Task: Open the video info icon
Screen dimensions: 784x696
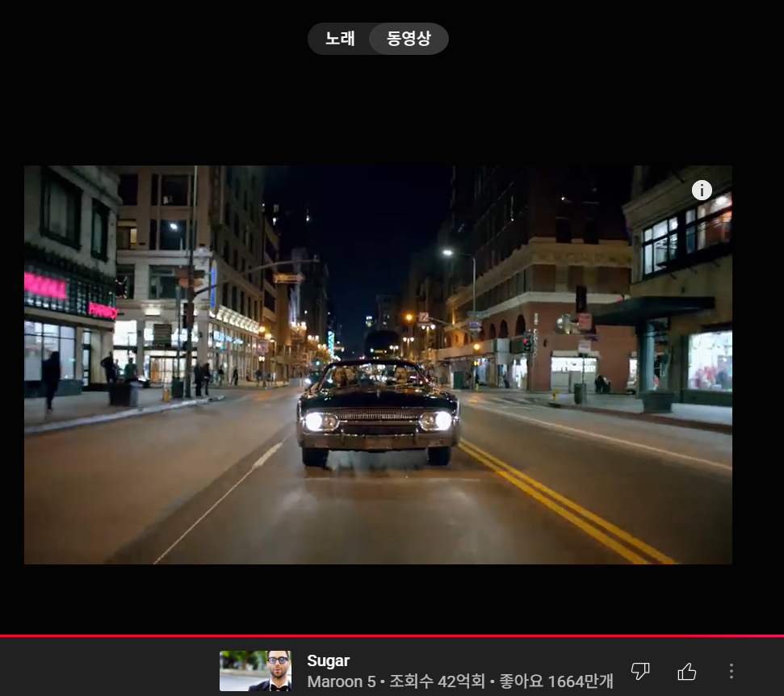Action: 702,190
